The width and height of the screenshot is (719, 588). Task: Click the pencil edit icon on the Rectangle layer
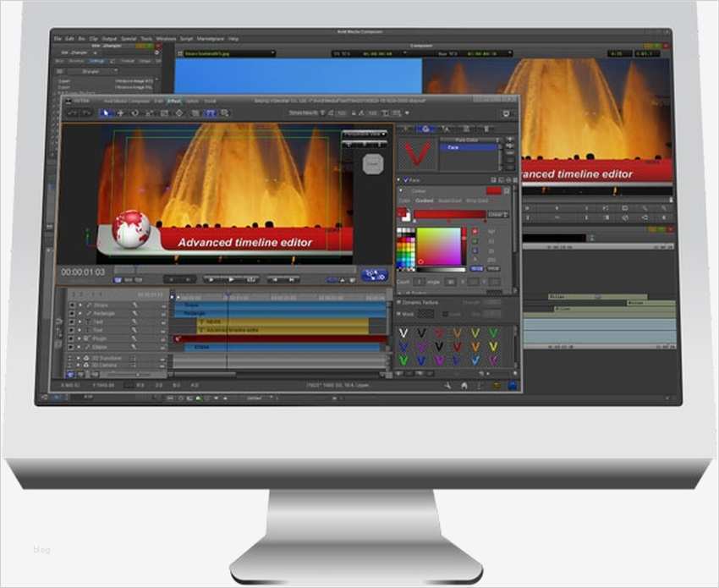pos(135,312)
